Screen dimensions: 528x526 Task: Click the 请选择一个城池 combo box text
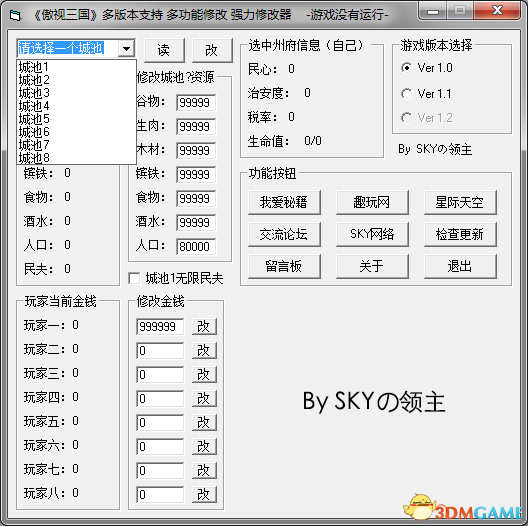tap(61, 48)
